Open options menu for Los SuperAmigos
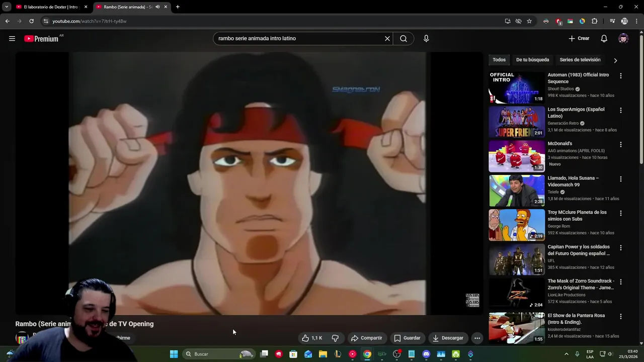The width and height of the screenshot is (644, 362). [620, 110]
